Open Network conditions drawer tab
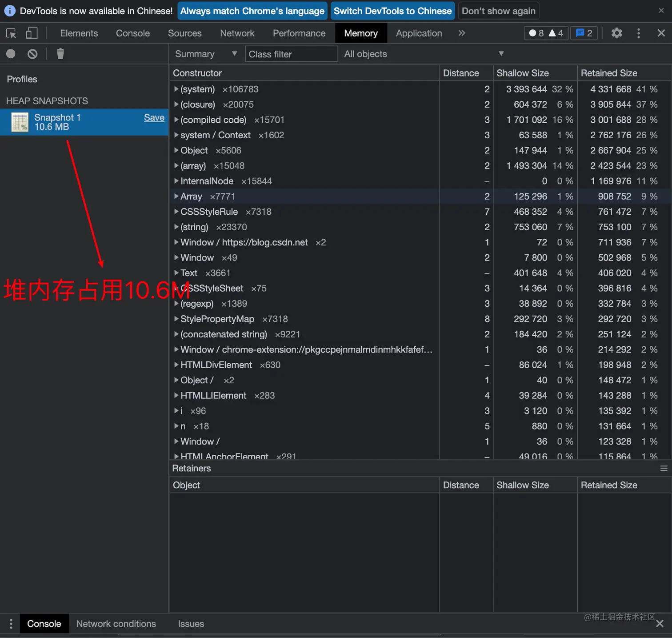The height and width of the screenshot is (638, 672). pos(116,624)
